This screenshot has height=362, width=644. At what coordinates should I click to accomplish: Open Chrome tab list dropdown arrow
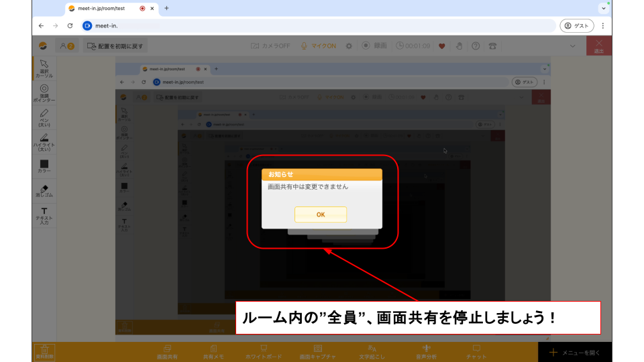pos(603,8)
